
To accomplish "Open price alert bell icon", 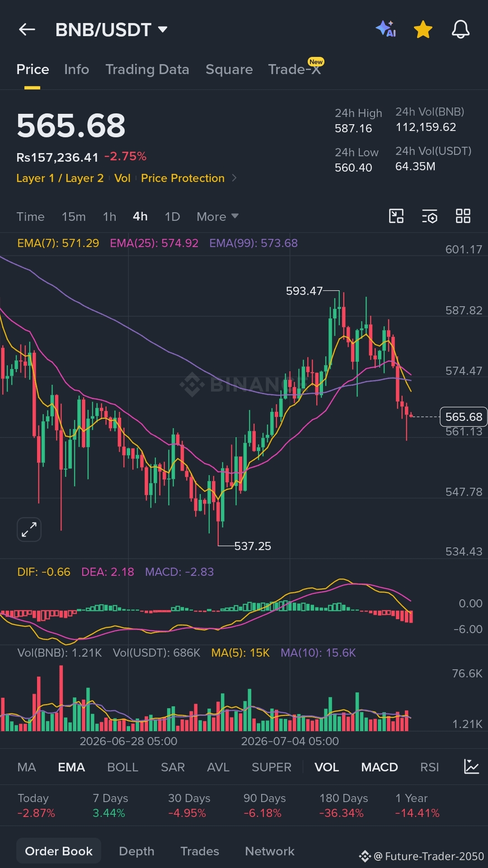I will (x=460, y=29).
